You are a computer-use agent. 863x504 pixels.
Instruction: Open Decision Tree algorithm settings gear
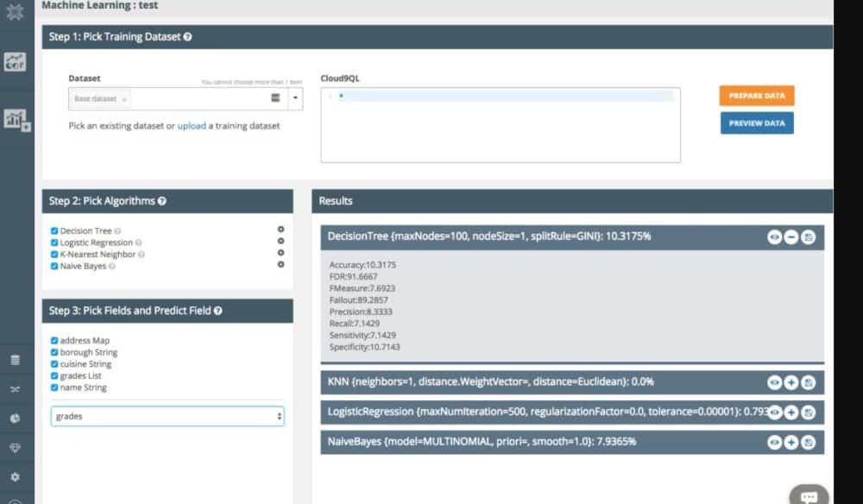click(280, 230)
